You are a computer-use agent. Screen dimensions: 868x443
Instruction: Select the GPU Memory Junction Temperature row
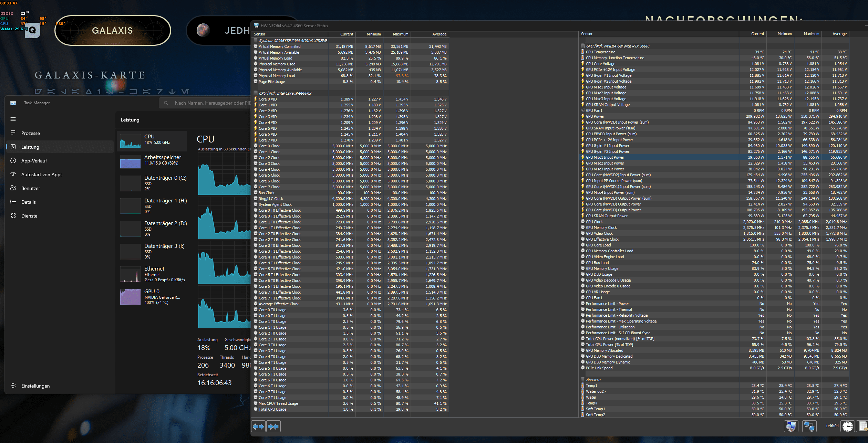pyautogui.click(x=714, y=58)
